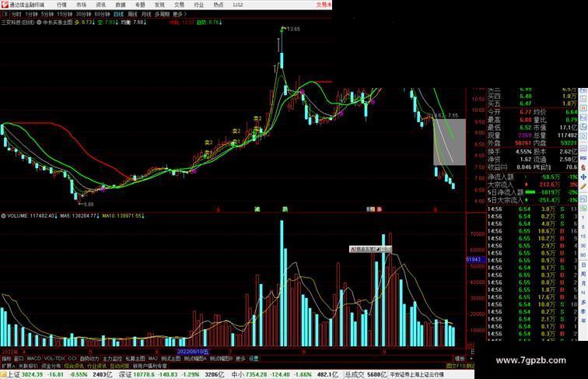Select the blue move-arrows tool
Screen dimensions: 588x379
583,177
